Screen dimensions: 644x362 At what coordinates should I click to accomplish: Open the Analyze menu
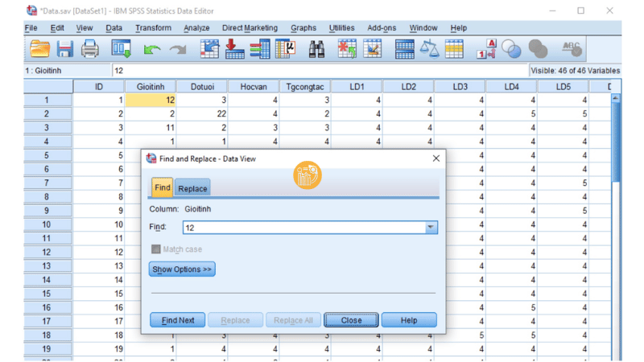[196, 28]
